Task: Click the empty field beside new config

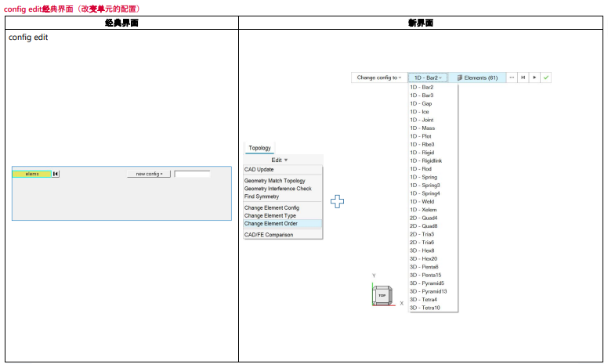Action: coord(192,174)
